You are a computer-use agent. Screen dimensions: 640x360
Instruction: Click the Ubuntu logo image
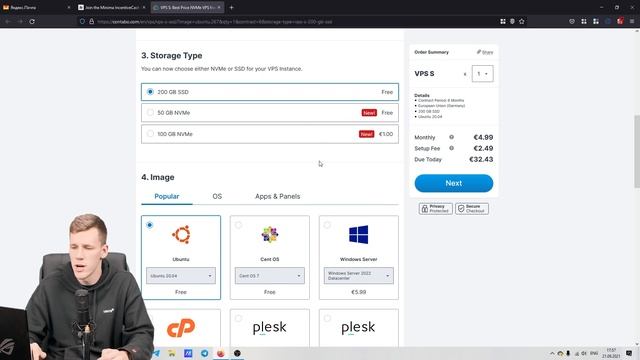pyautogui.click(x=181, y=235)
